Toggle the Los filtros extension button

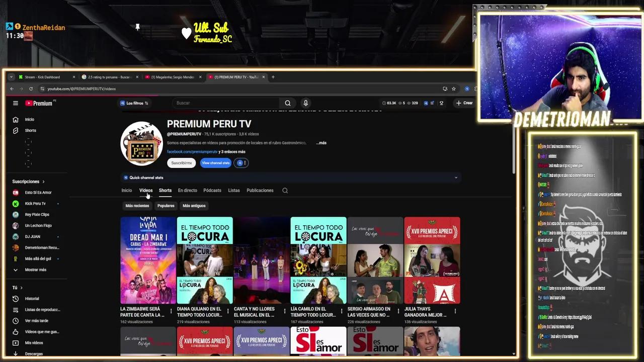[134, 103]
